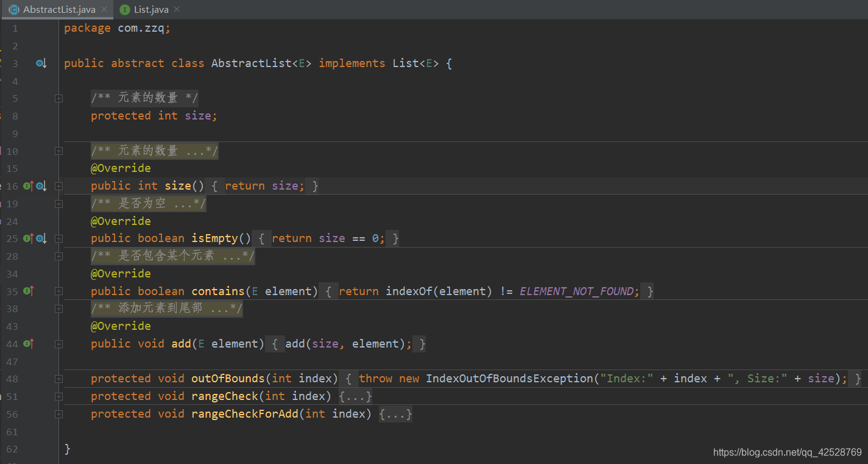Click the AbstractList<E> class name
The image size is (868, 464).
pyautogui.click(x=261, y=63)
